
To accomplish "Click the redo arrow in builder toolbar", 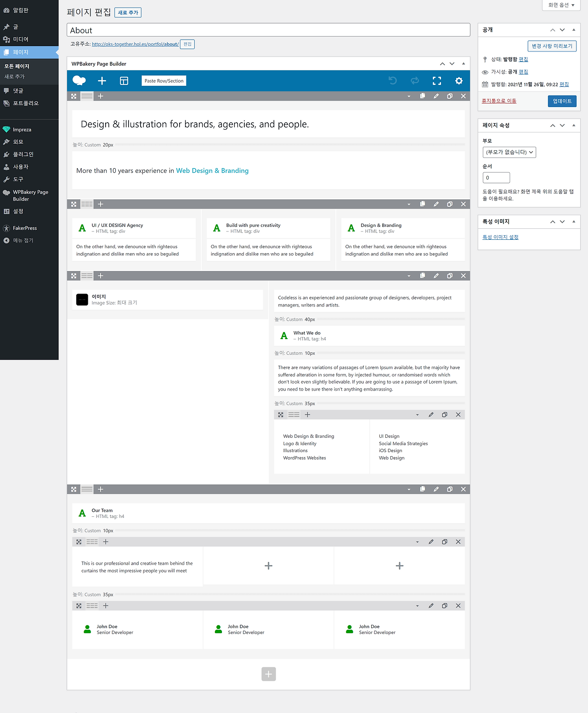I will click(x=415, y=81).
